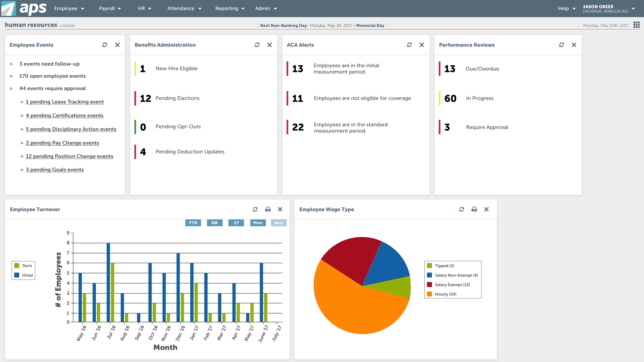Screen dimensions: 644x362
Task: Refresh the Benefits Administration widget
Action: [x=257, y=45]
